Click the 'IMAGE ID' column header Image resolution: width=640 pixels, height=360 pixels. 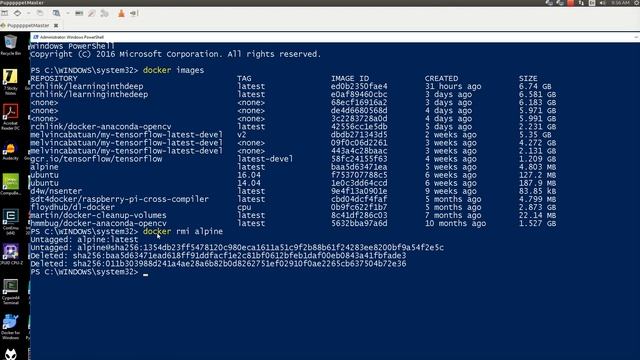(350, 78)
